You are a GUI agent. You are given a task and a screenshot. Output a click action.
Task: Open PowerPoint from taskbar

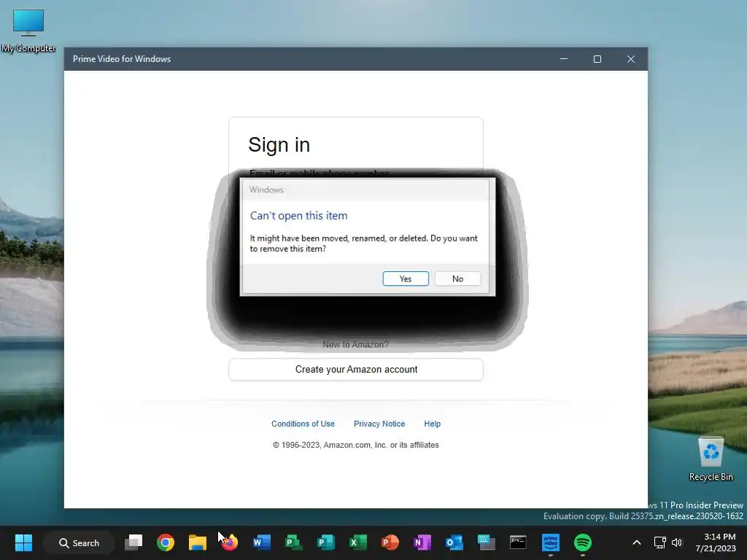[390, 542]
